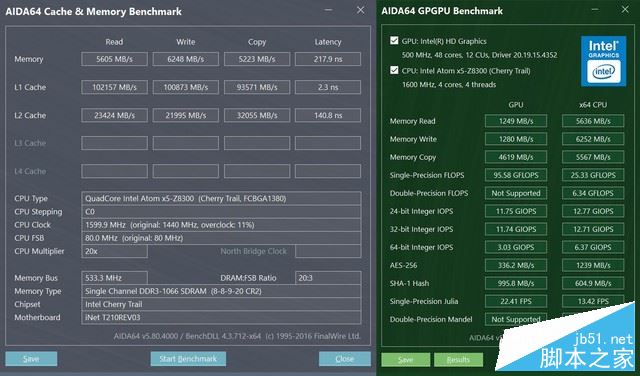The height and width of the screenshot is (376, 640).
Task: Click Memory Type Single Channel DDR3-1066 field
Action: coord(221,291)
